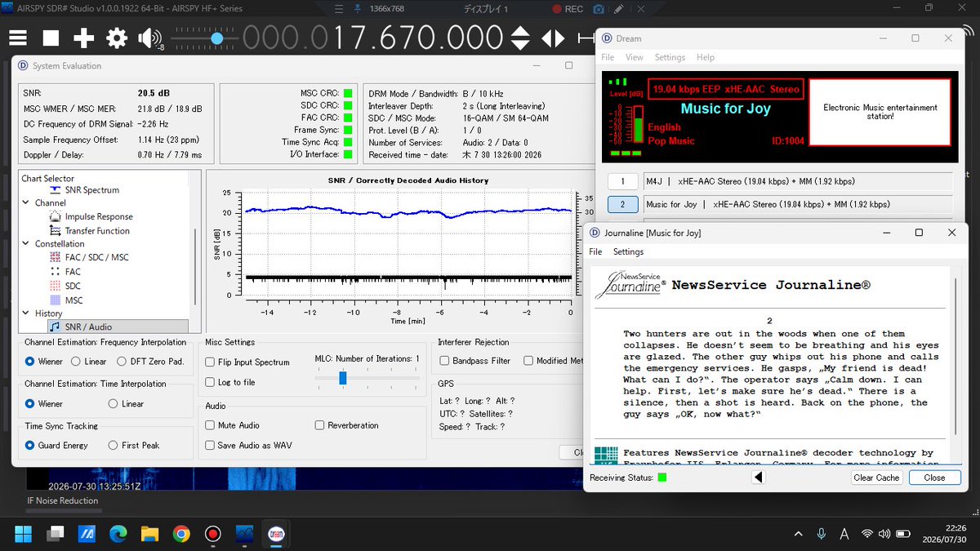Click Clear Cache in Journaline
980x551 pixels.
(876, 478)
